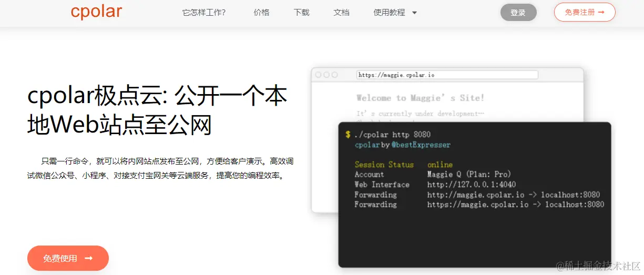Go to the 价格 pricing page
The width and height of the screenshot is (644, 275).
click(x=261, y=13)
